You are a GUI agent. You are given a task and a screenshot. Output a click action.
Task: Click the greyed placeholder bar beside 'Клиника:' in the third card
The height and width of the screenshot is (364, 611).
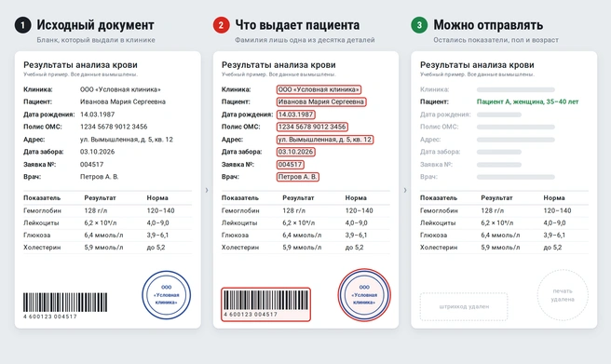click(516, 89)
